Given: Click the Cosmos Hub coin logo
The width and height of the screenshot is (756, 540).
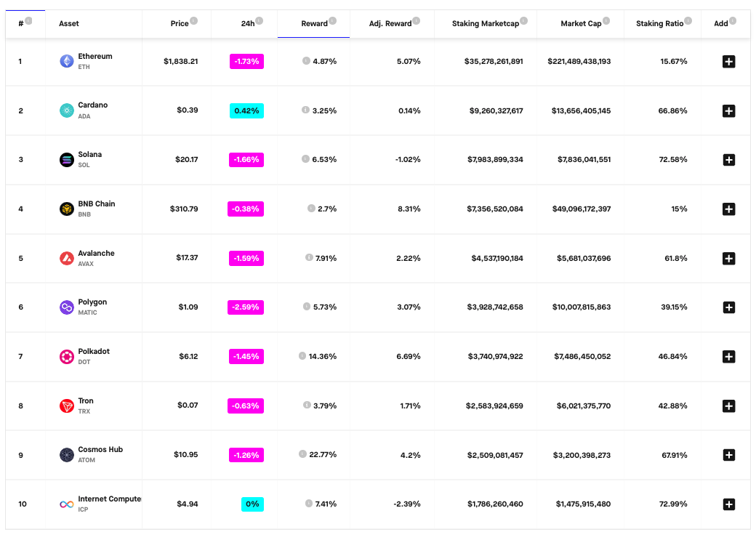Looking at the screenshot, I should click(x=67, y=455).
